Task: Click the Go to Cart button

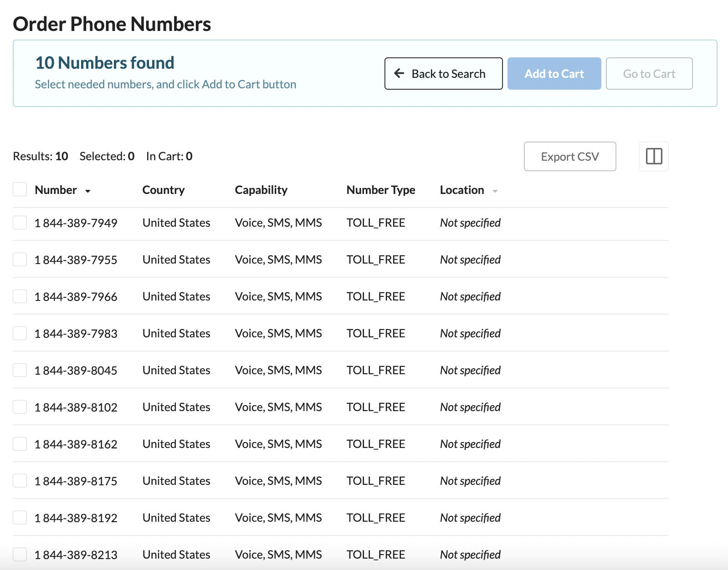Action: 649,73
